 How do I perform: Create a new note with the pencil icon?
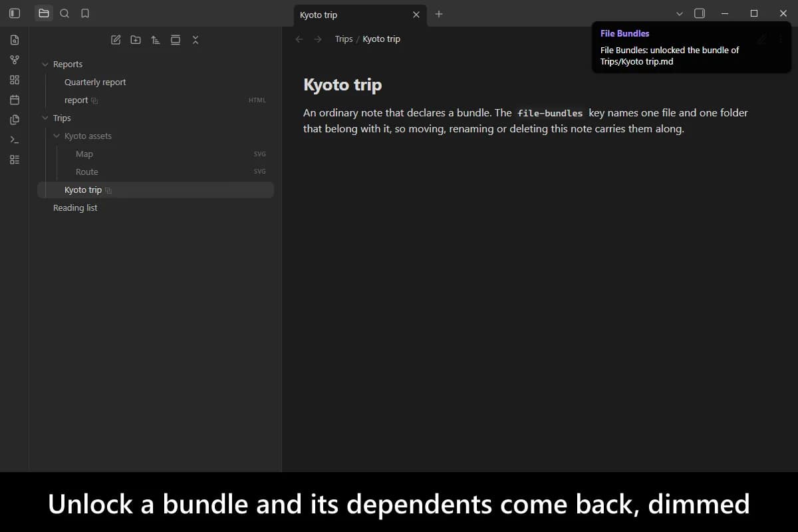coord(116,40)
